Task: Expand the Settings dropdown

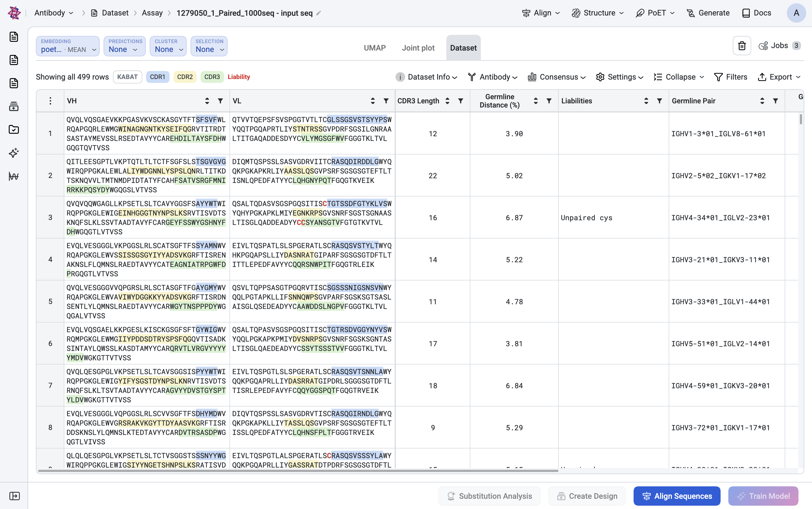Action: tap(619, 77)
